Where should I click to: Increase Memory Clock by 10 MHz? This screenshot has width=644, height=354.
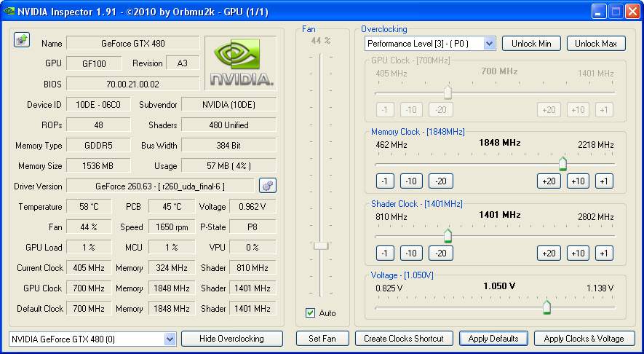tap(578, 181)
